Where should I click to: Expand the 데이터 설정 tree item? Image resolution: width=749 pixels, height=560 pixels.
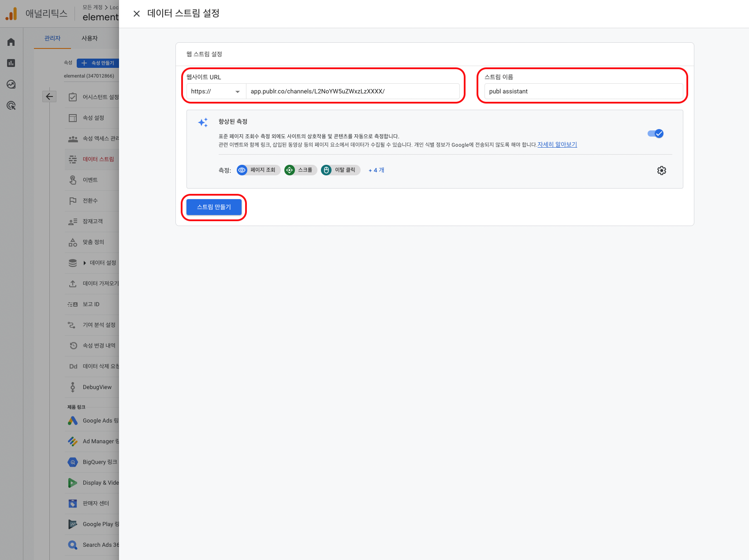click(x=85, y=263)
